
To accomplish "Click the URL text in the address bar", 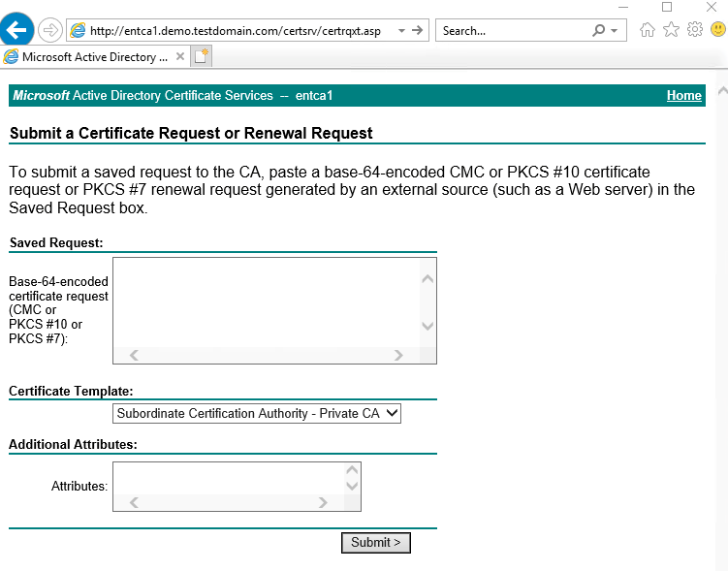I will pyautogui.click(x=236, y=31).
